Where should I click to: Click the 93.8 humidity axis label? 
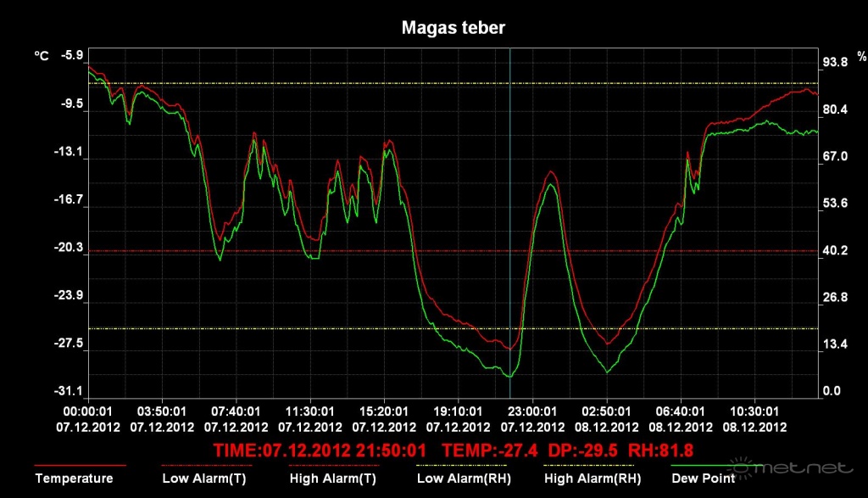pyautogui.click(x=837, y=63)
